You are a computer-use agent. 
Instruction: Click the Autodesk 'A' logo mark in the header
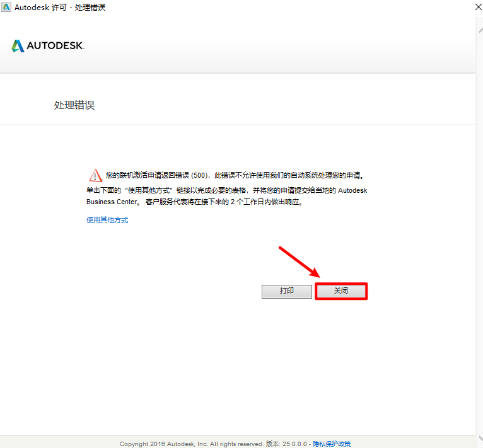pos(18,46)
